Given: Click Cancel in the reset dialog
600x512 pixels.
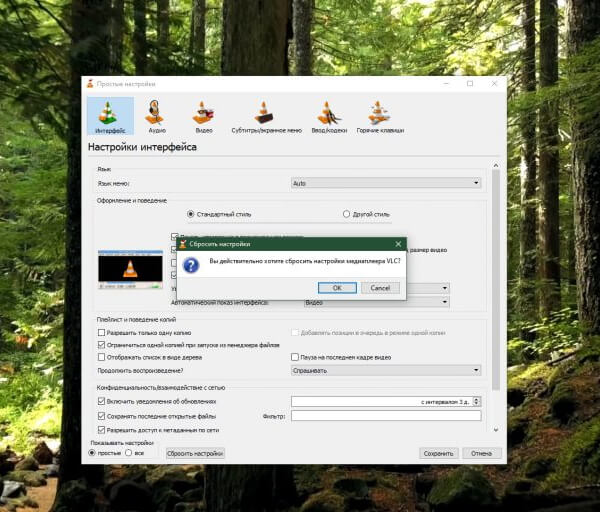Looking at the screenshot, I should tap(380, 288).
